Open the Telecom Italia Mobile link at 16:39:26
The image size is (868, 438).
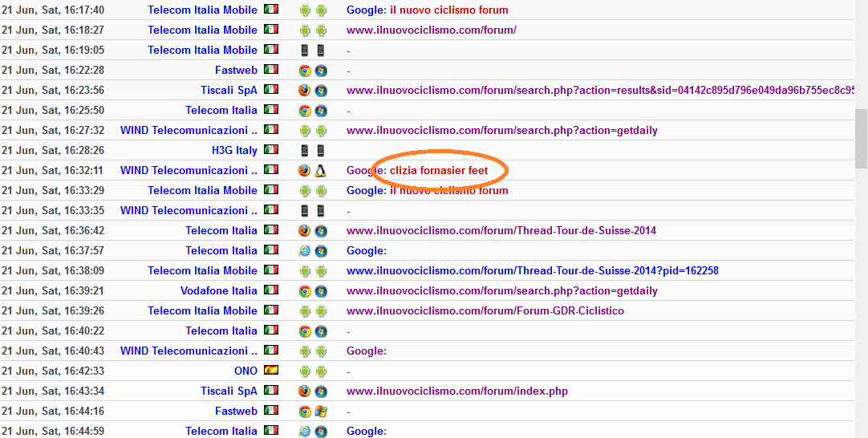203,310
